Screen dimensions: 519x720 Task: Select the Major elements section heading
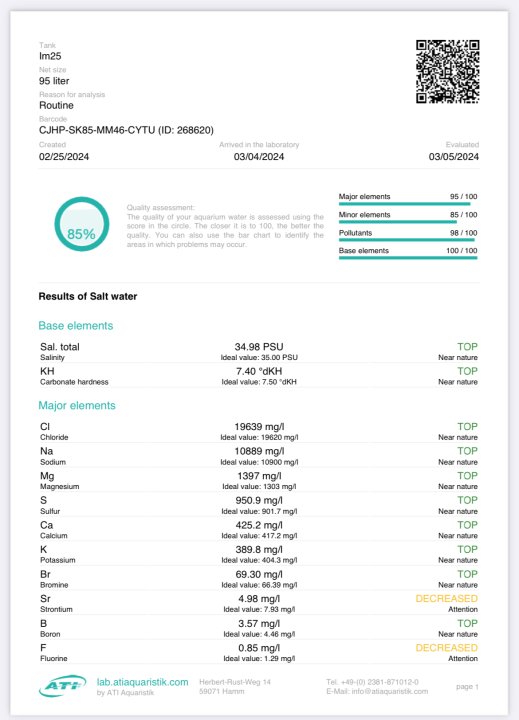[x=77, y=405]
